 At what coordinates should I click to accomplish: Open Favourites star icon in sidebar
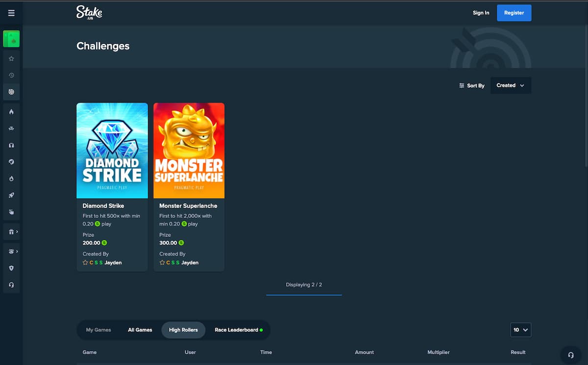pyautogui.click(x=11, y=58)
